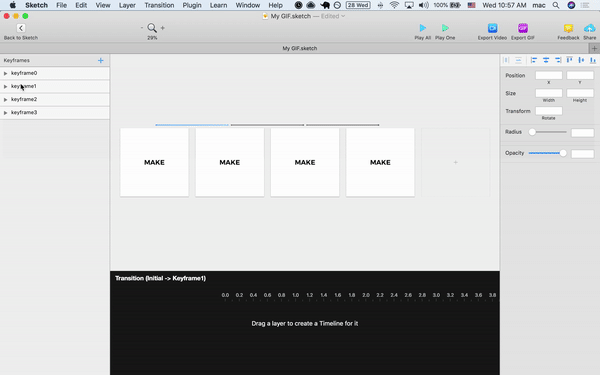The image size is (600, 375).
Task: Click the volume icon in the menu bar
Action: point(423,5)
